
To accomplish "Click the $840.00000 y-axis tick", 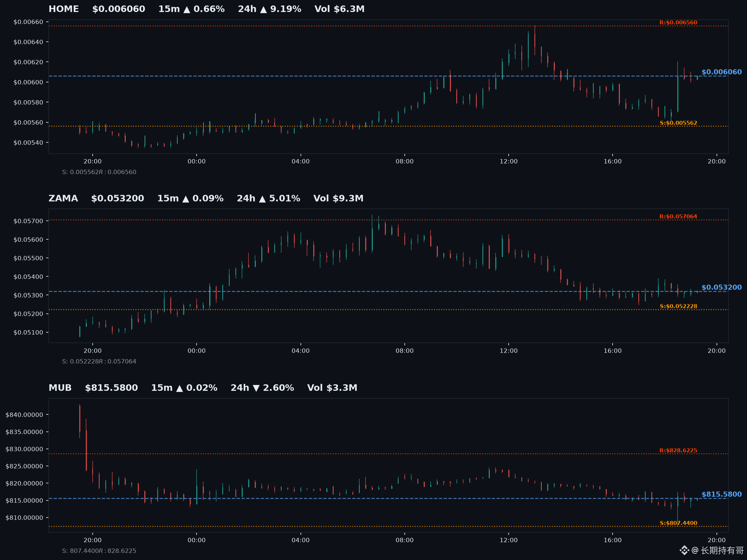I will (24, 415).
